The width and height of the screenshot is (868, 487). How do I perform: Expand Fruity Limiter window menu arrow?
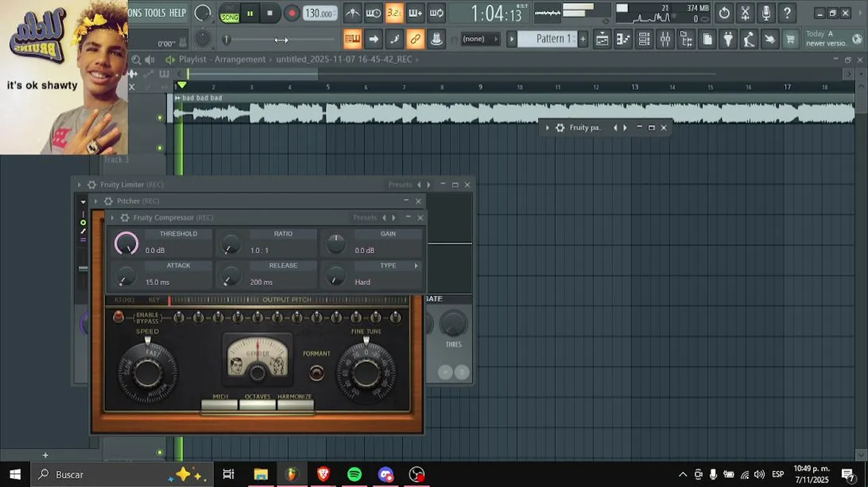[x=79, y=185]
